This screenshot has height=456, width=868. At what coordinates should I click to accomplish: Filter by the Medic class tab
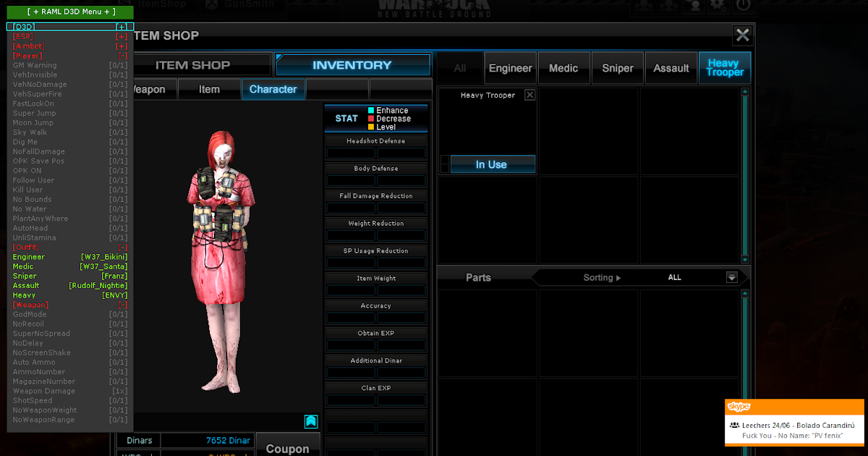pyautogui.click(x=563, y=68)
